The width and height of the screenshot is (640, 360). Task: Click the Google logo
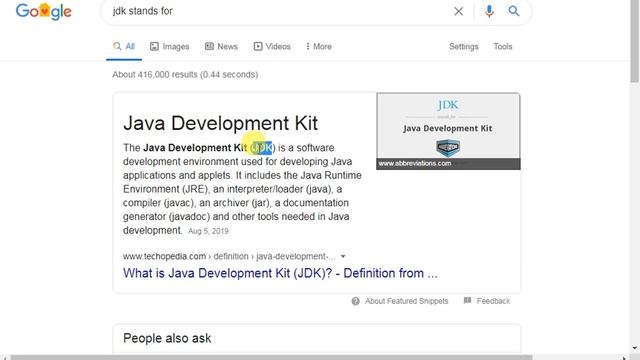tap(44, 11)
